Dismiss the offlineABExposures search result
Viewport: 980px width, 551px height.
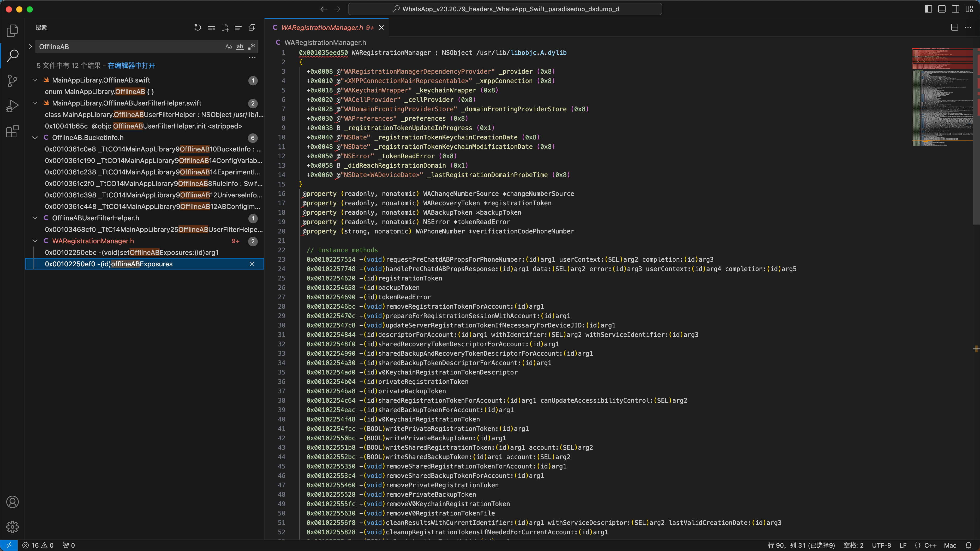(x=252, y=264)
